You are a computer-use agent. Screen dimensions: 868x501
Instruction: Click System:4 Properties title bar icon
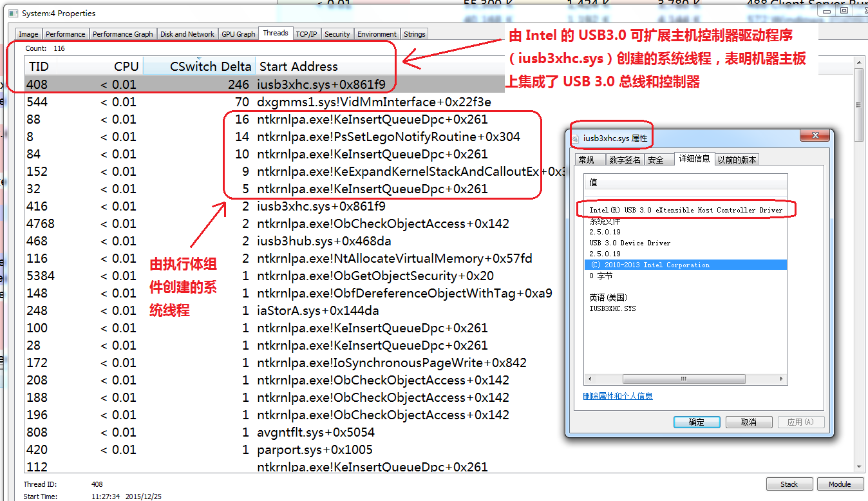pos(14,13)
